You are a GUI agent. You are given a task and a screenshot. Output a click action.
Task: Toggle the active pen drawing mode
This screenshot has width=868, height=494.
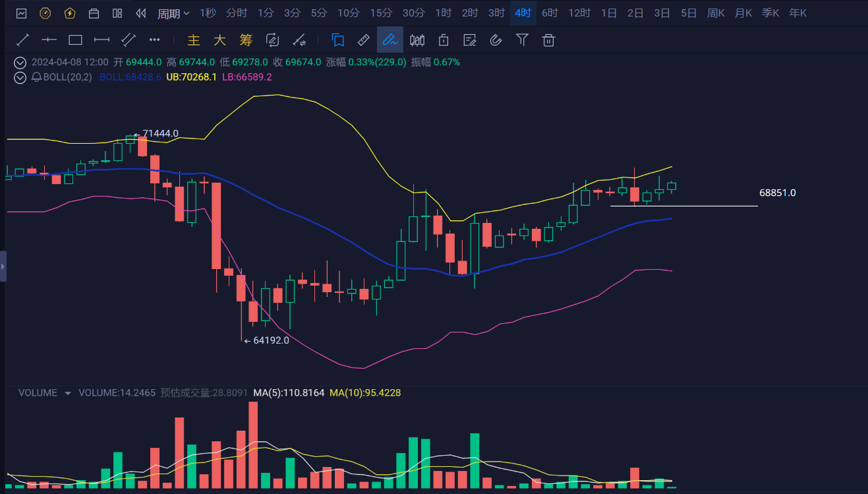pos(390,40)
